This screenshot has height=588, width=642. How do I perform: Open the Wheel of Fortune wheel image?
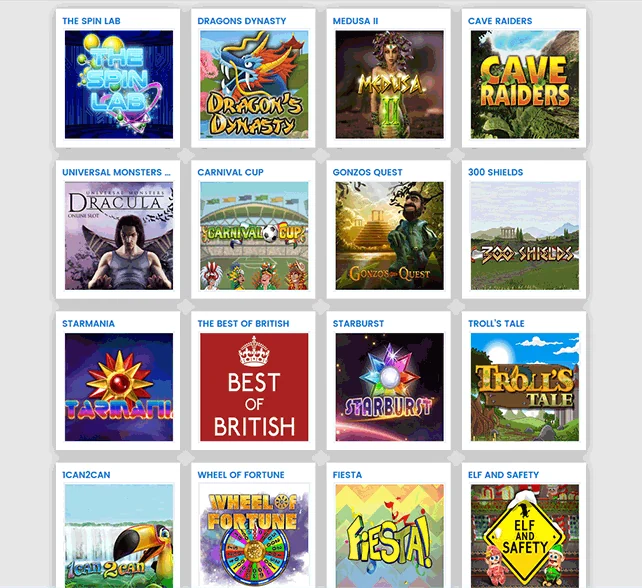point(254,536)
